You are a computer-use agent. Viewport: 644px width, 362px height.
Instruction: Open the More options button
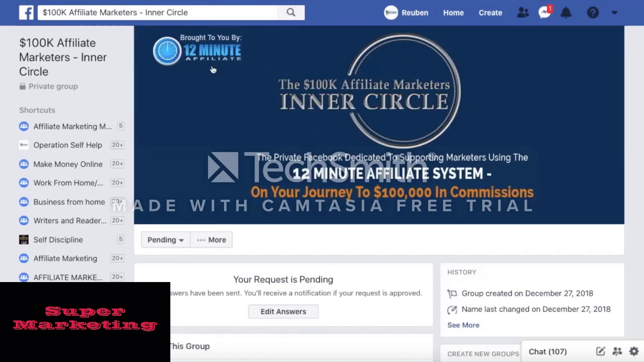[211, 240]
